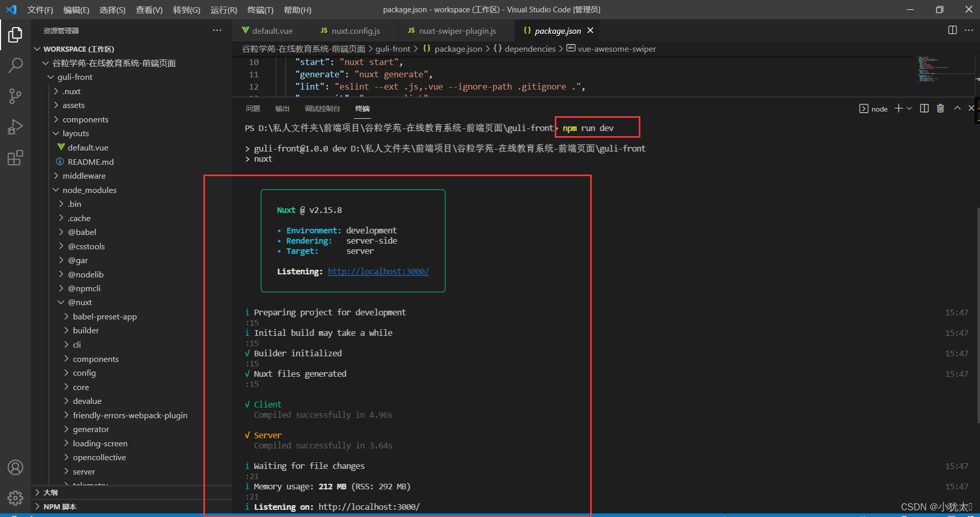Select package.json in the breadcrumb
This screenshot has width=980, height=517.
coord(453,49)
